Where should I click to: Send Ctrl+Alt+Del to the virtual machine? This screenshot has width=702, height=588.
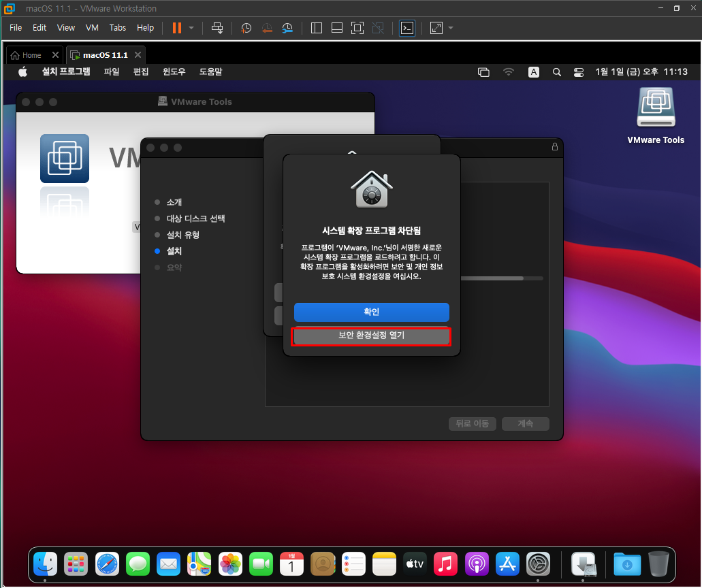pyautogui.click(x=217, y=28)
